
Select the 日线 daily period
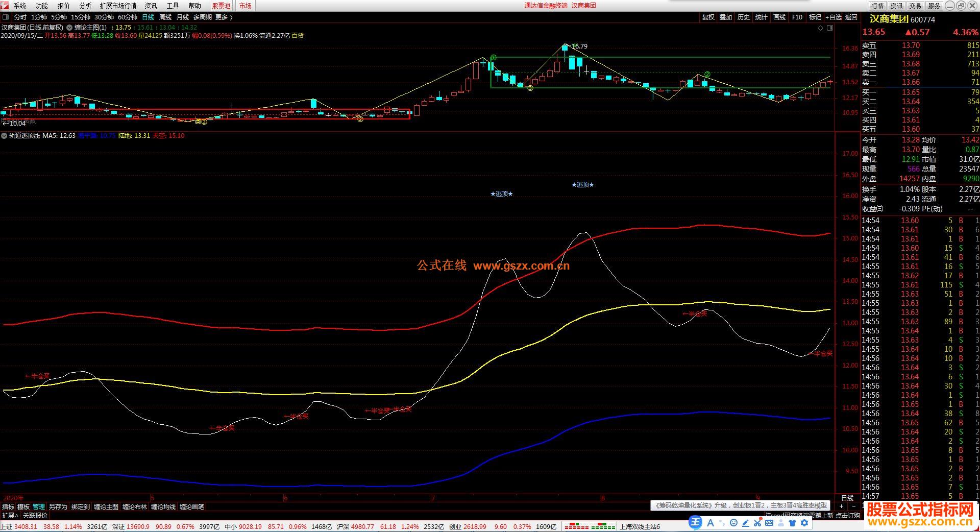(148, 17)
